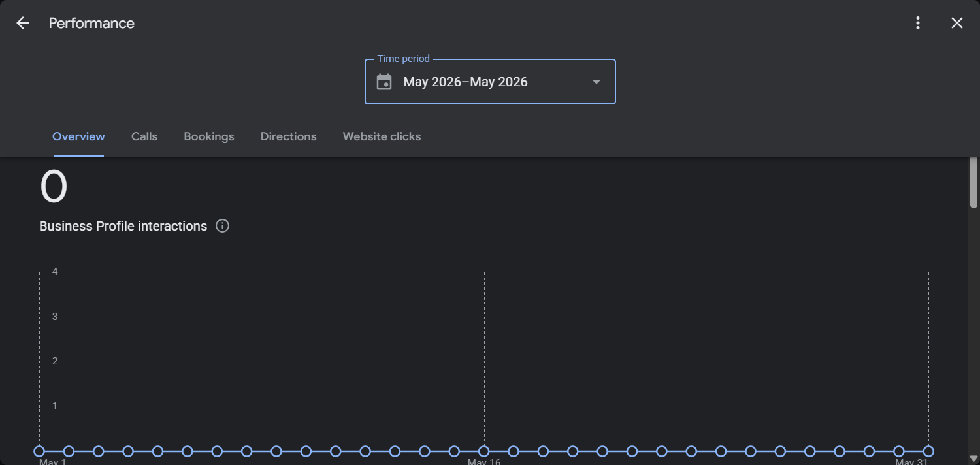This screenshot has height=465, width=980.
Task: Select the May 31 data point on chart
Action: 928,451
